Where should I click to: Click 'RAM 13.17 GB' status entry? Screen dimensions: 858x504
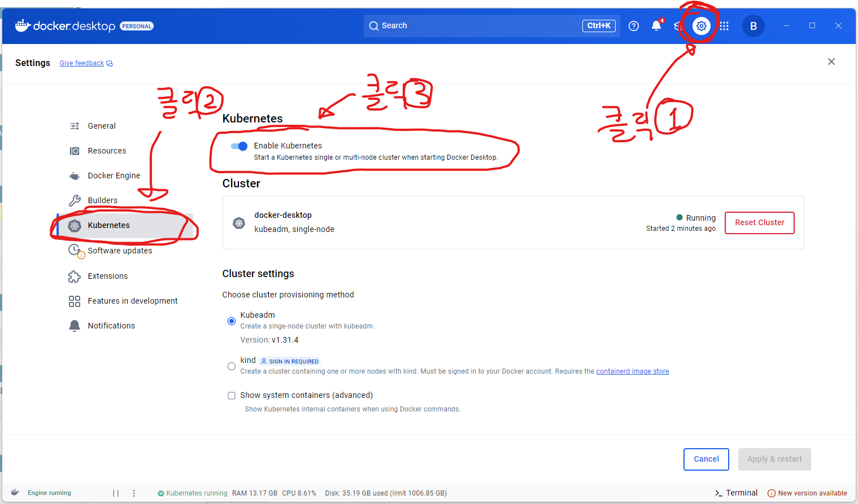pos(255,493)
